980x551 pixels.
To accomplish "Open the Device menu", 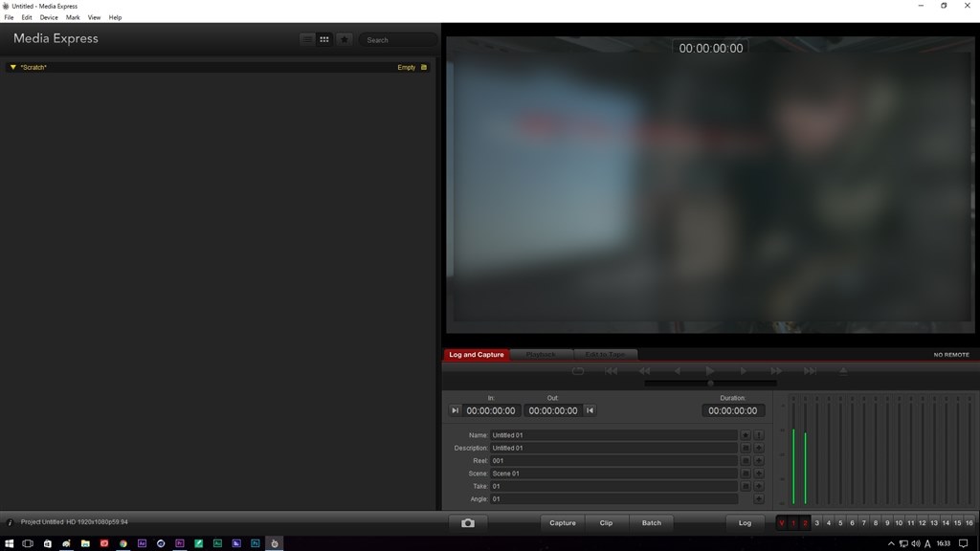I will pos(49,17).
